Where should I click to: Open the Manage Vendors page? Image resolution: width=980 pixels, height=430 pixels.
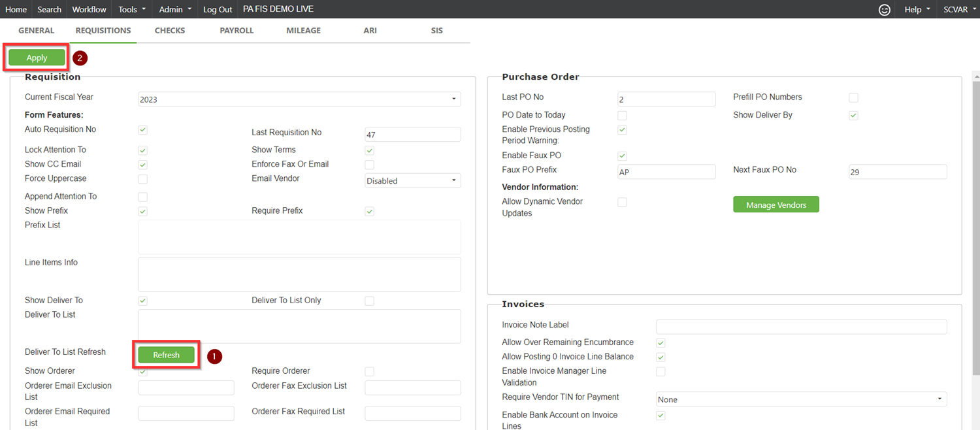pyautogui.click(x=776, y=205)
